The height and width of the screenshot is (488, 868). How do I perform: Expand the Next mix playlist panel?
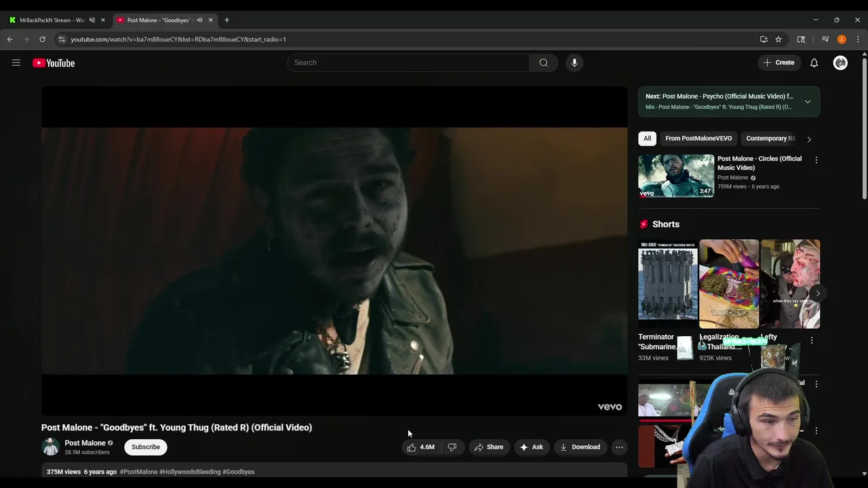click(807, 102)
